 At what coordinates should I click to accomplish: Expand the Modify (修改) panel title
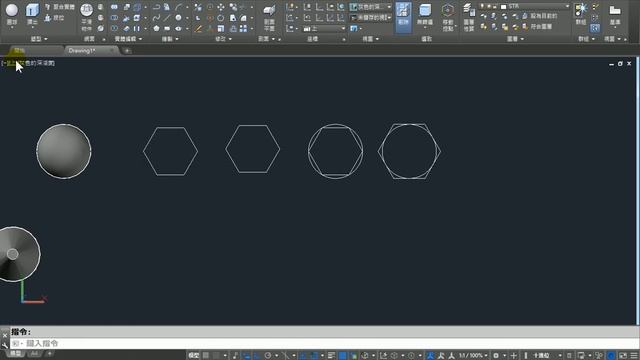[x=223, y=39]
